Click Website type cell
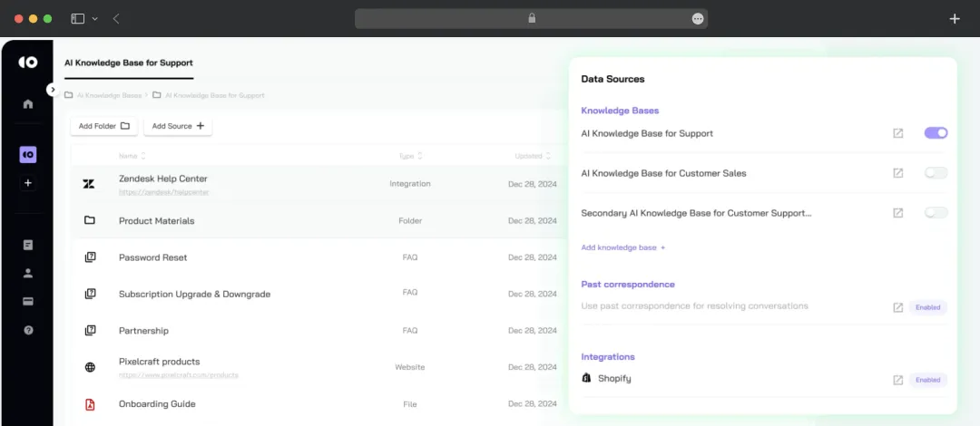Viewport: 980px width, 426px height. (410, 367)
